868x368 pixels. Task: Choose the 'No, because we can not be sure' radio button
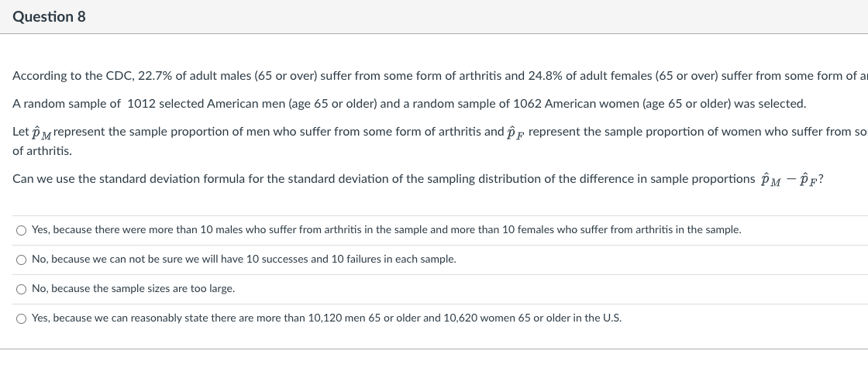tap(22, 260)
